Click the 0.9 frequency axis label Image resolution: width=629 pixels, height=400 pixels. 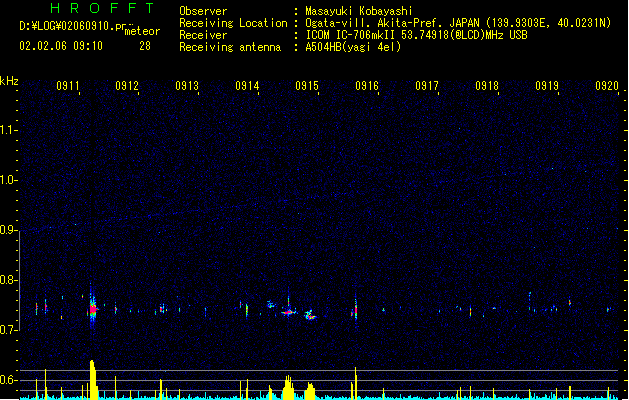[8, 230]
